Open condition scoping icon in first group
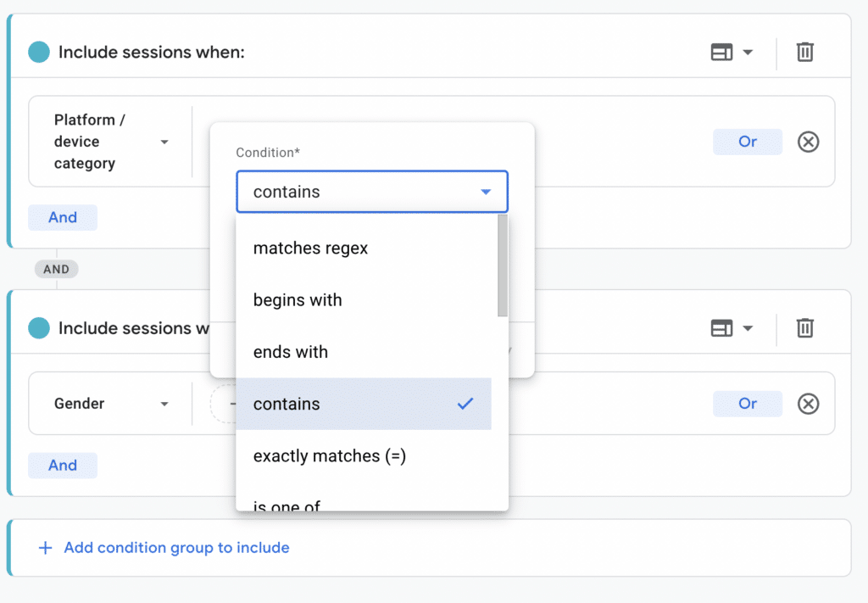868x603 pixels. (721, 52)
